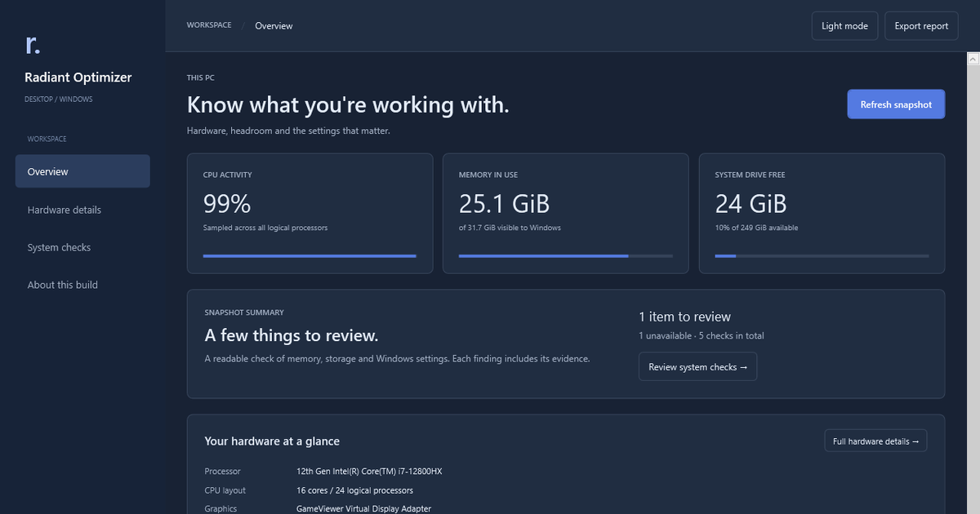Click "10% of 249 GiB available" text
The width and height of the screenshot is (980, 514).
pos(757,228)
